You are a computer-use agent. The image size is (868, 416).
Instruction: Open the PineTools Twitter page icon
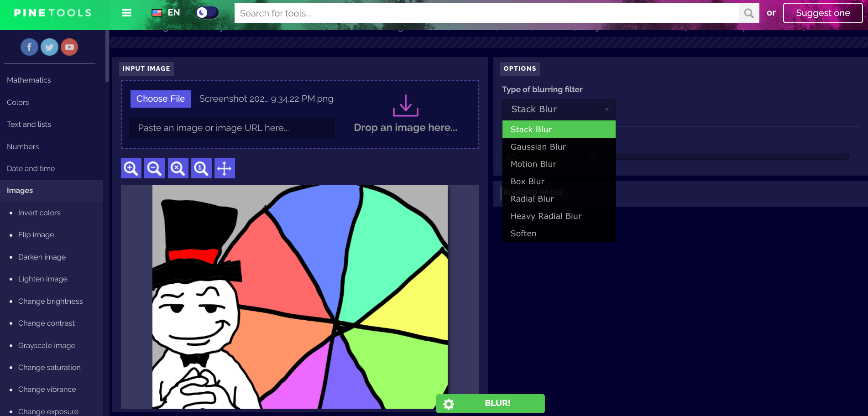pos(49,47)
